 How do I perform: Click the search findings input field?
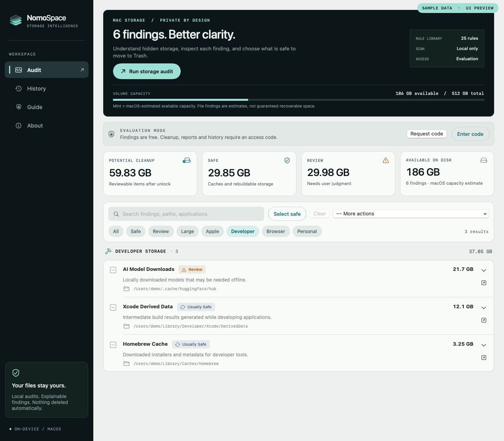[186, 214]
